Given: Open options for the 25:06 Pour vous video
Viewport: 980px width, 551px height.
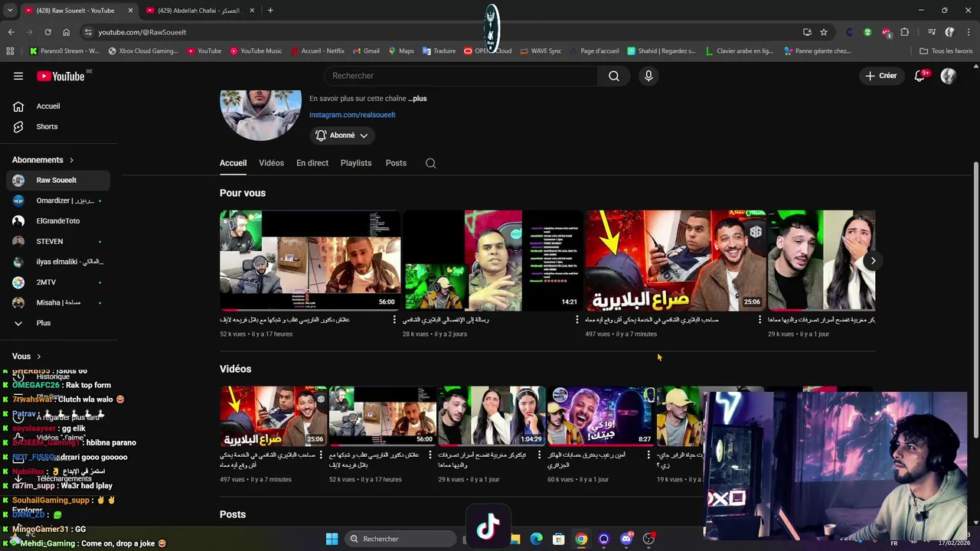Looking at the screenshot, I should coord(760,320).
